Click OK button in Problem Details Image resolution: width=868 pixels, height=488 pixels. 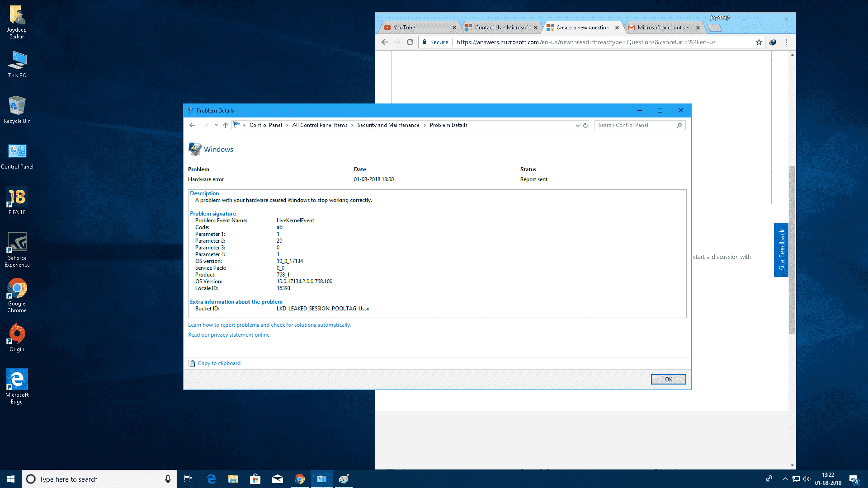668,380
